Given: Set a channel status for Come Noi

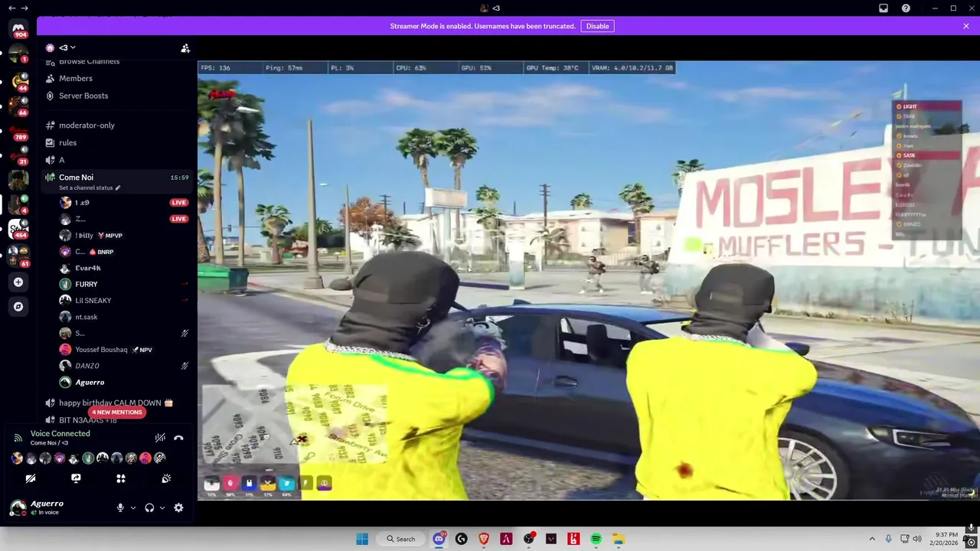Looking at the screenshot, I should tap(90, 187).
